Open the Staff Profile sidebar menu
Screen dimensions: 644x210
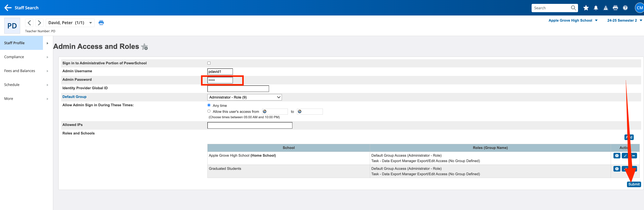coord(21,43)
